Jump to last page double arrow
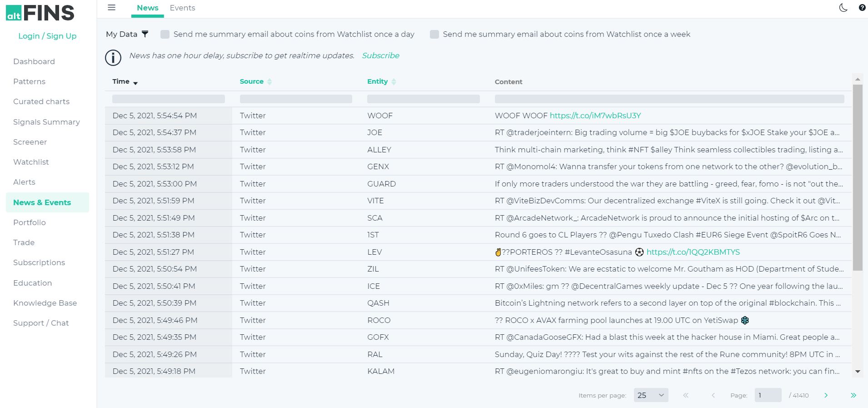This screenshot has height=408, width=868. point(853,395)
